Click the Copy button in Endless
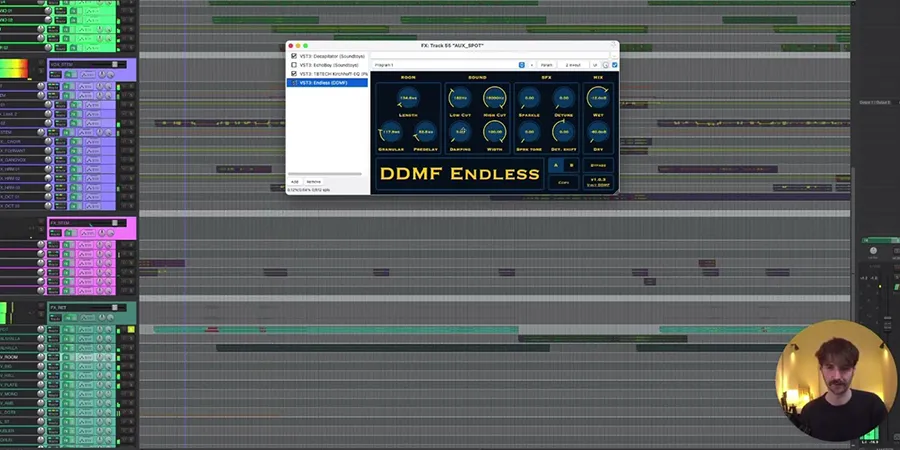 [564, 183]
